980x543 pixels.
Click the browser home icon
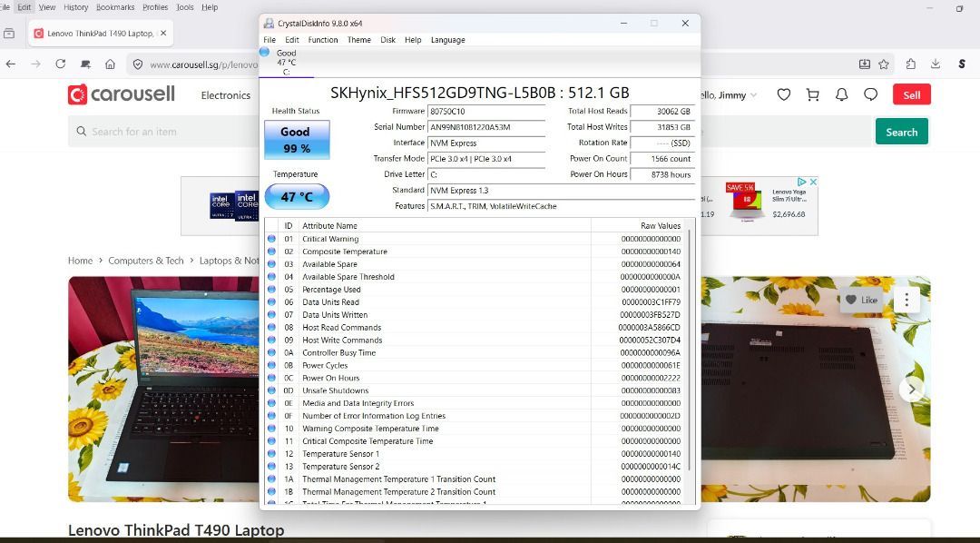tap(110, 64)
